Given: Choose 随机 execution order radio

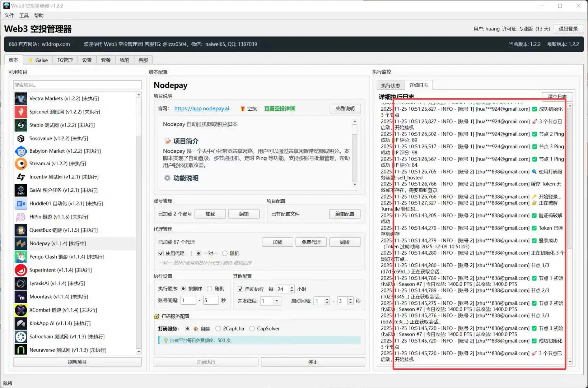Looking at the screenshot, I should (210, 288).
